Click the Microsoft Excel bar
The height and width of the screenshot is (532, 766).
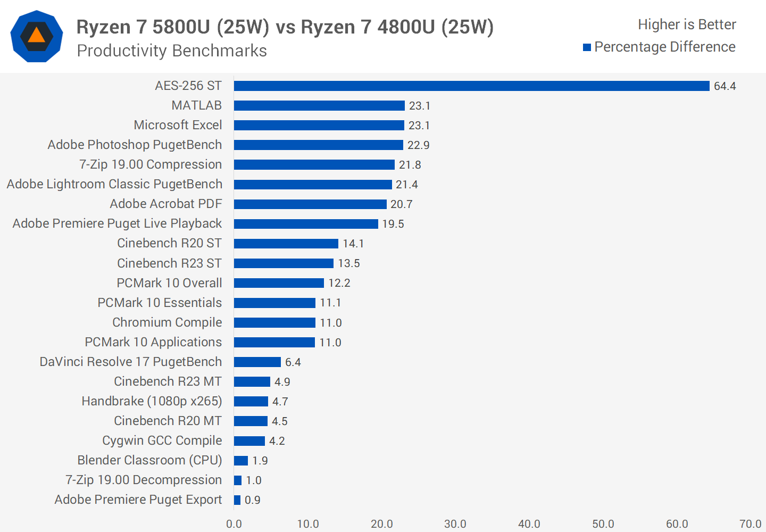pyautogui.click(x=319, y=126)
